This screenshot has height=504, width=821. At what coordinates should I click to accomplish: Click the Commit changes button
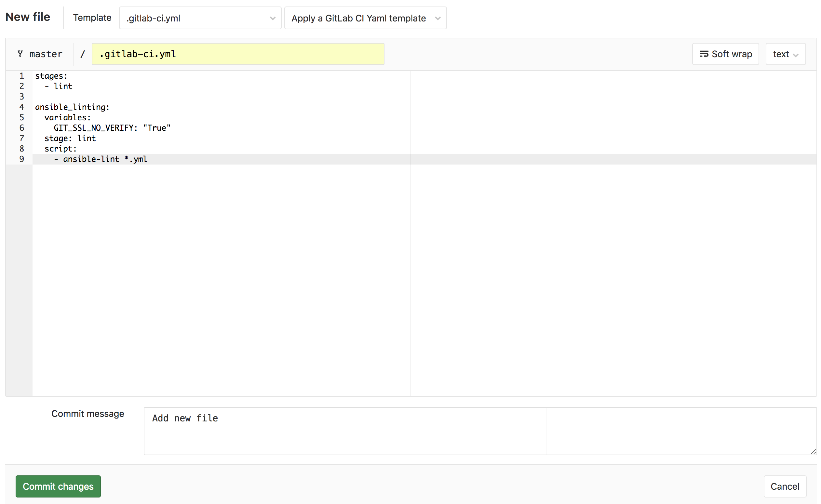[x=58, y=486]
